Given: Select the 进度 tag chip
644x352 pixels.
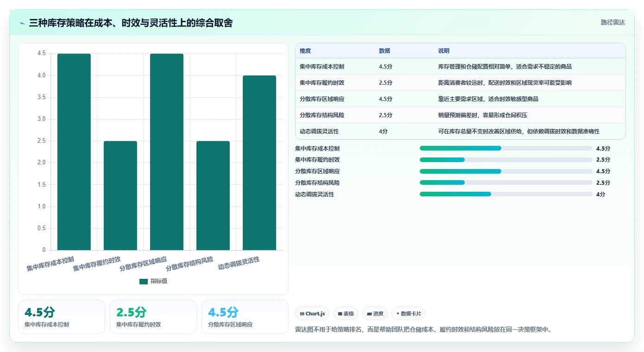Looking at the screenshot, I should point(375,314).
